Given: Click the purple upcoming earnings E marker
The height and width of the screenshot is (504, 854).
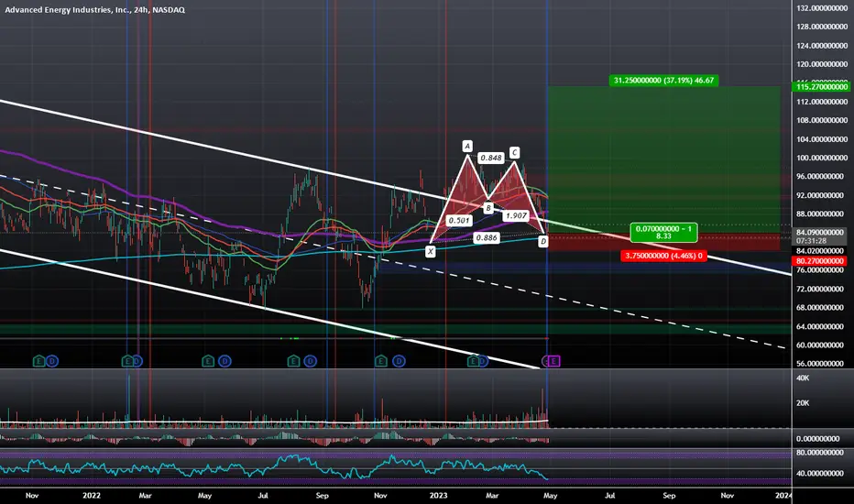Looking at the screenshot, I should 553,361.
